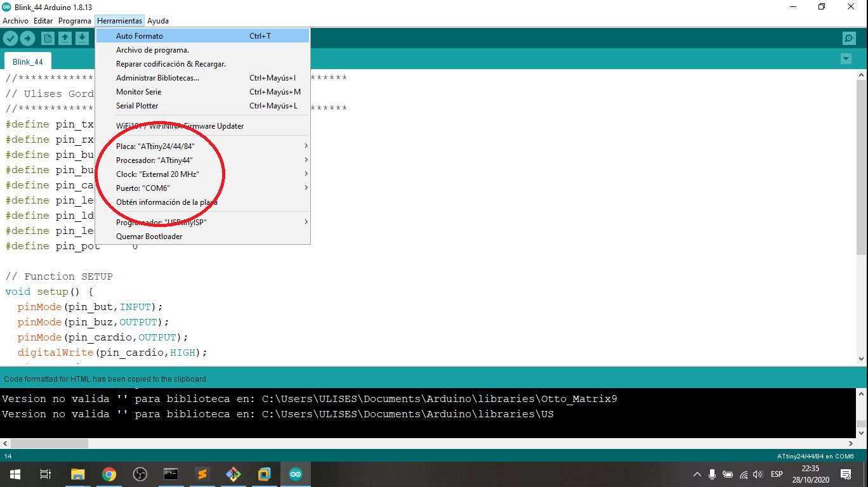Image resolution: width=868 pixels, height=487 pixels.
Task: Choose Auto Formato from the menu
Action: point(203,36)
